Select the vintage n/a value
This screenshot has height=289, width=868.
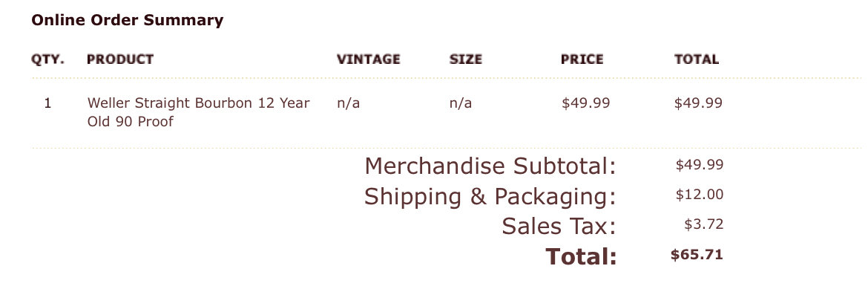[x=348, y=103]
